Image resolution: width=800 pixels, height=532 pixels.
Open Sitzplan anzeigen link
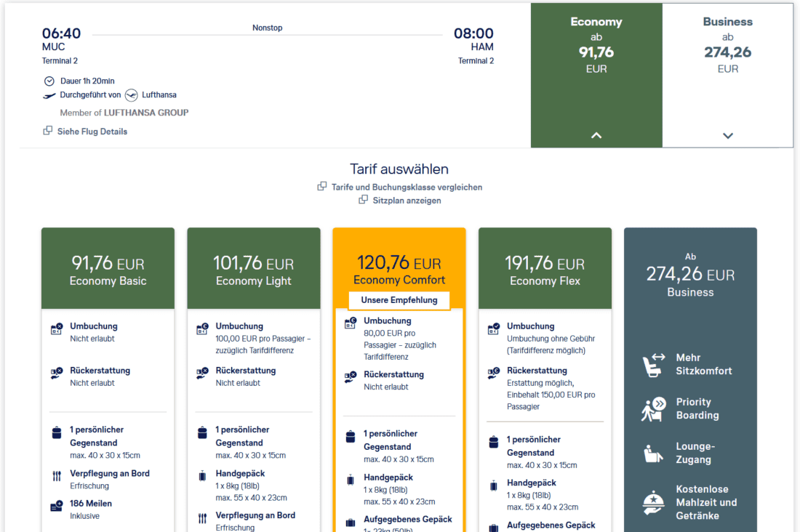point(407,201)
